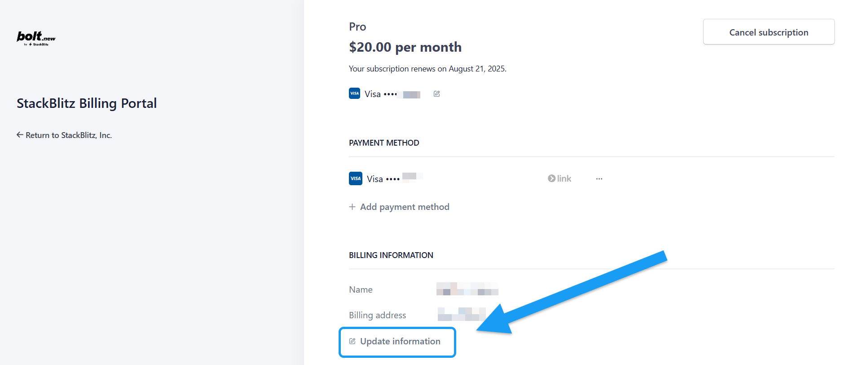Click the Update information button
The width and height of the screenshot is (868, 365).
pyautogui.click(x=397, y=342)
